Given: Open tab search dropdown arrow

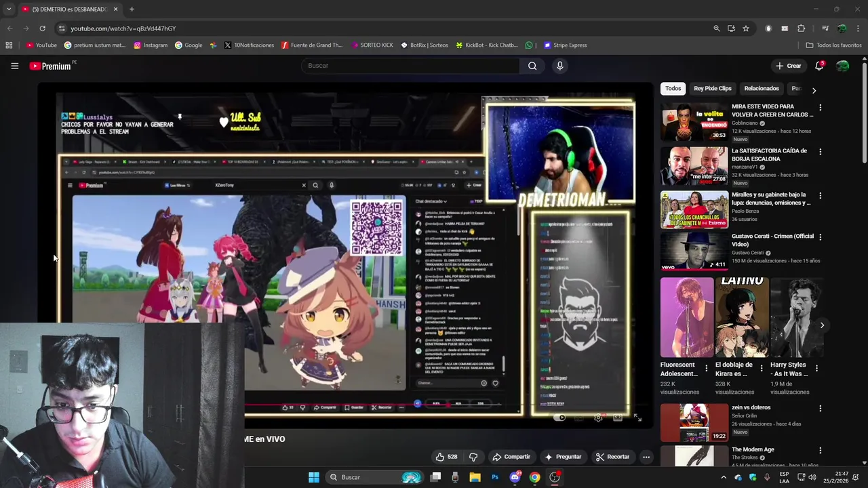Looking at the screenshot, I should (x=9, y=9).
